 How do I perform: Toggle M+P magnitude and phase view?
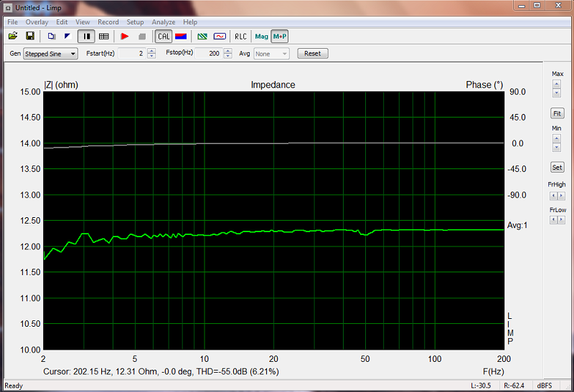(280, 37)
